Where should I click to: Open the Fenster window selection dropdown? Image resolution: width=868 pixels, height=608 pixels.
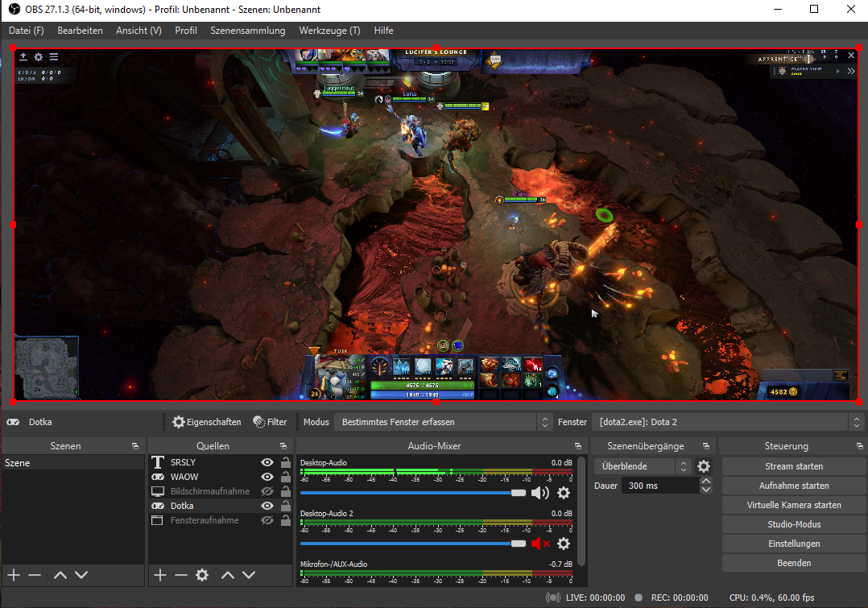(727, 422)
